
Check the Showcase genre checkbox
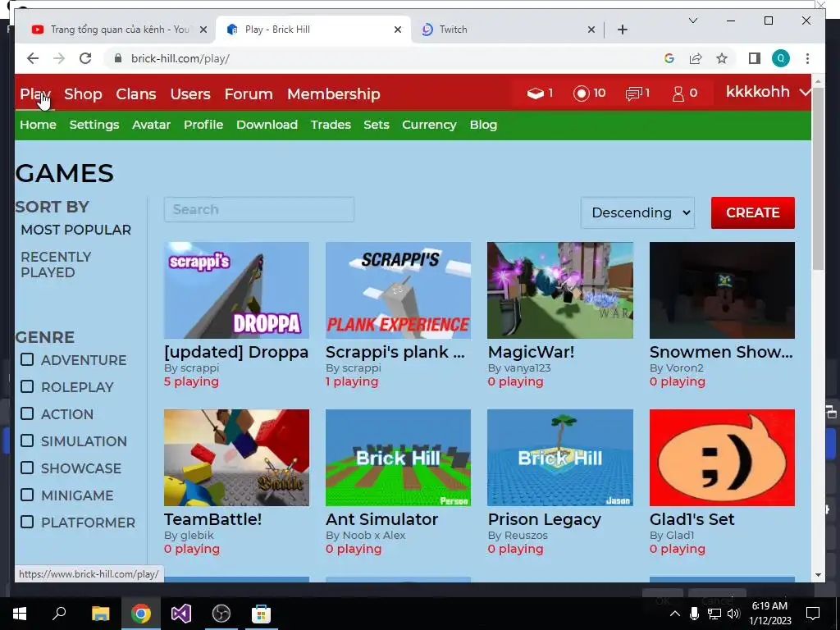coord(27,468)
